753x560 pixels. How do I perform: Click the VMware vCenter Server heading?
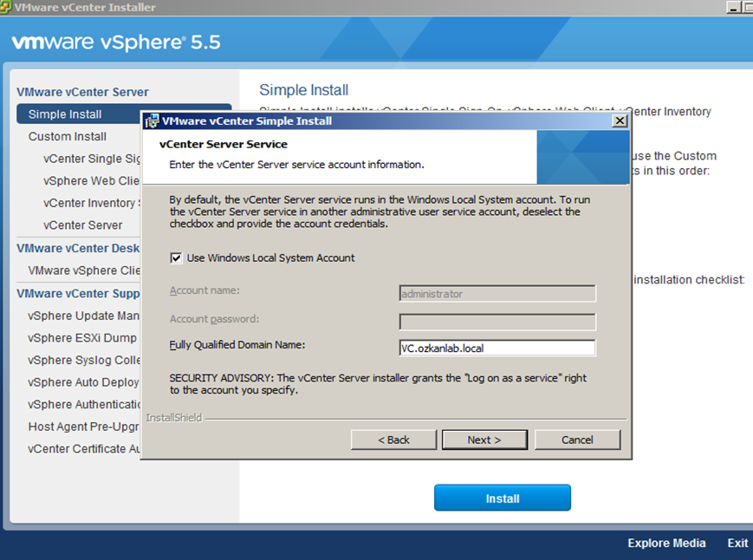coord(82,92)
